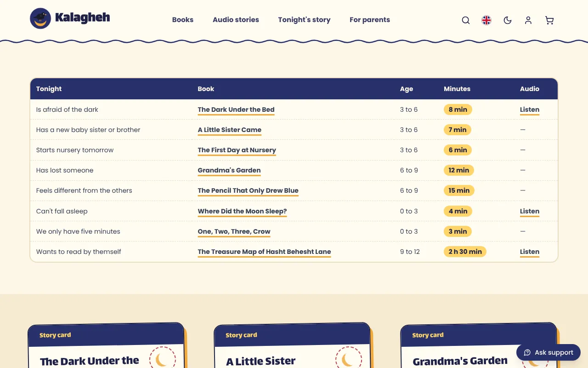Go to Audio stories
588x368 pixels.
(236, 20)
